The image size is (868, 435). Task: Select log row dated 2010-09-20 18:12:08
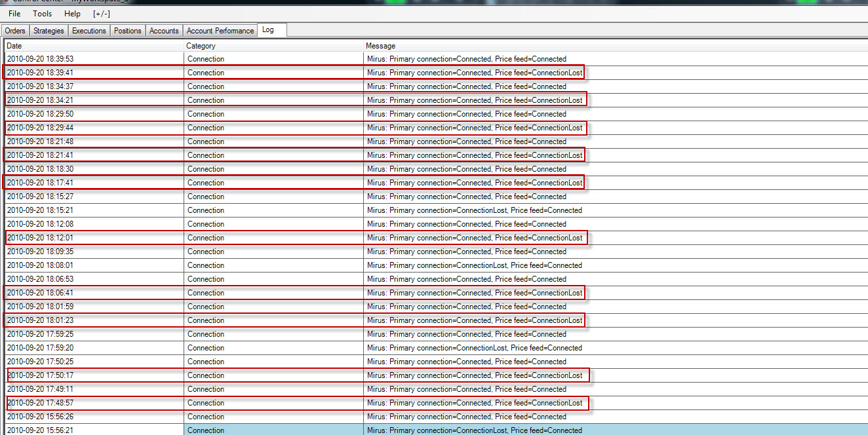pos(436,224)
